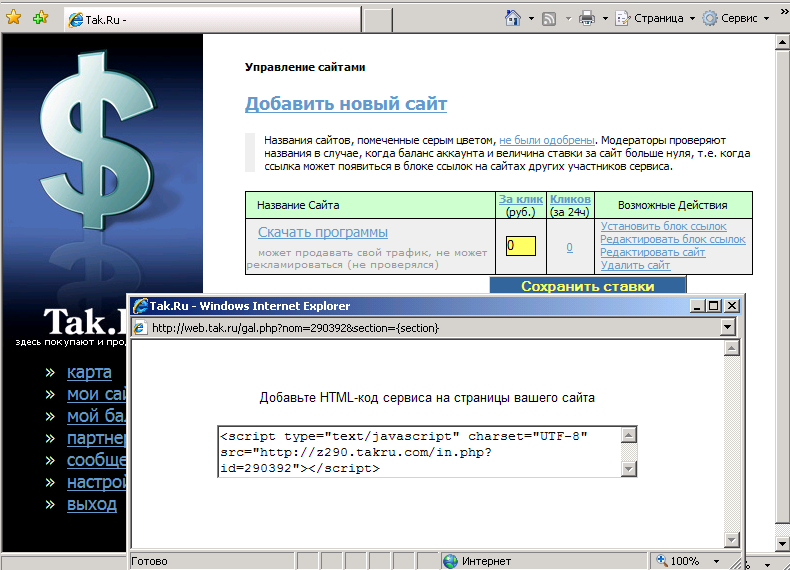Image resolution: width=790 pixels, height=570 pixels.
Task: Expand the popup address bar dropdown
Action: coord(727,328)
